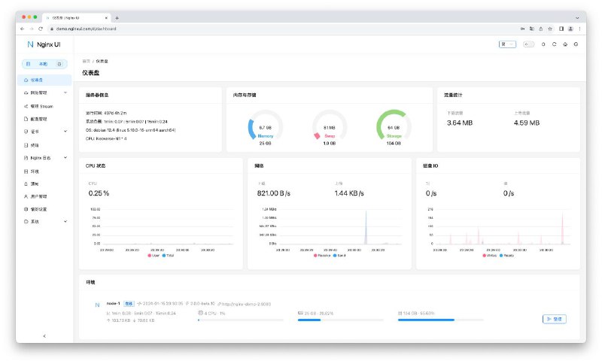The height and width of the screenshot is (364, 602).
Task: Open the Chrome side panel icon
Action: coord(561,29)
